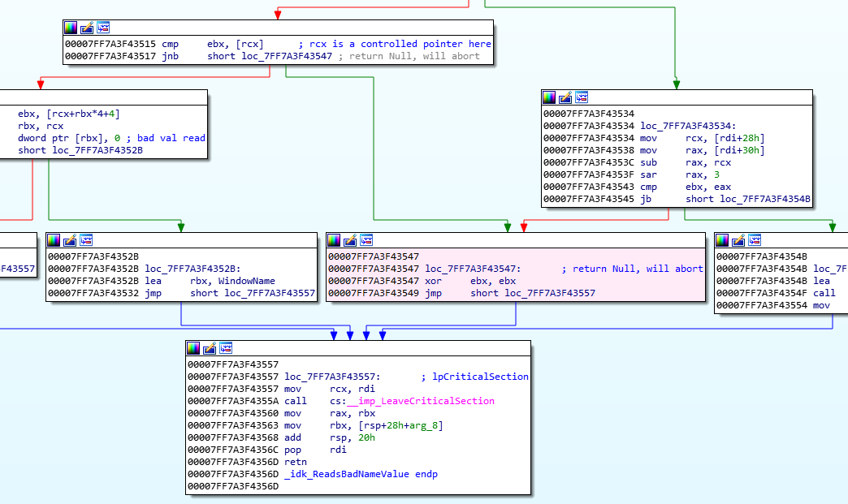Click the group icon on the loc_7FF7A3F43534 block
The image size is (848, 504).
pos(582,97)
